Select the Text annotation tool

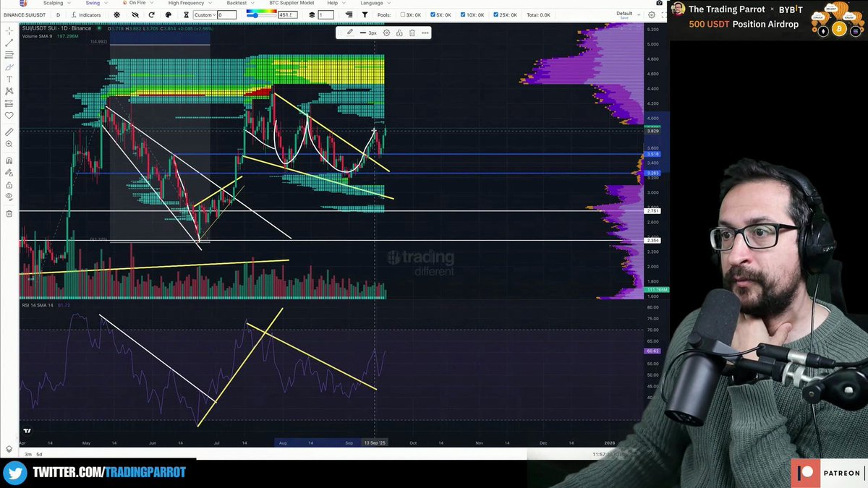coord(9,79)
